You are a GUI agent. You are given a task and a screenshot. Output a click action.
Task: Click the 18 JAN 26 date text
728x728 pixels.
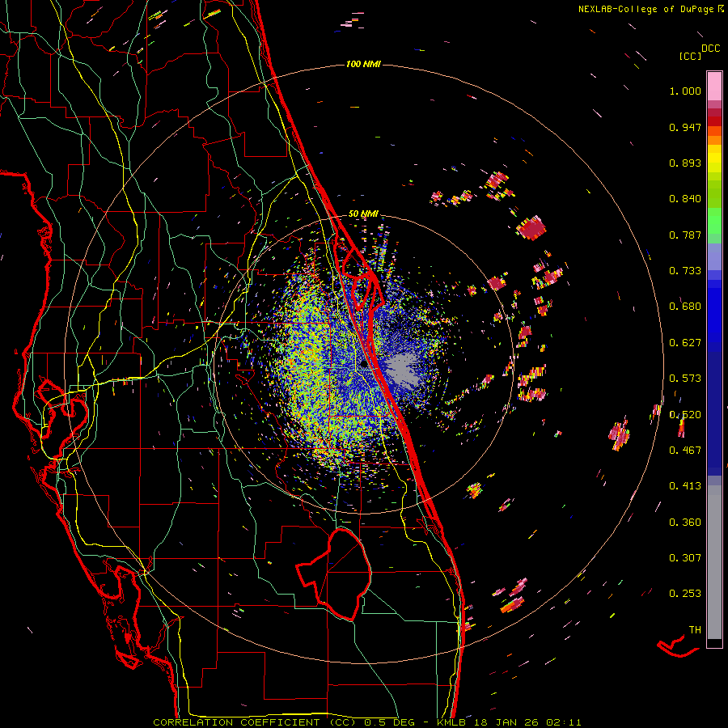[506, 722]
